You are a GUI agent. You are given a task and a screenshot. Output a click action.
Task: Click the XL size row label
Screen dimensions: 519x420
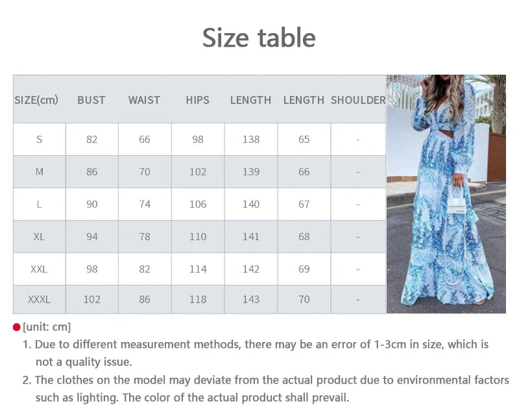pyautogui.click(x=40, y=237)
